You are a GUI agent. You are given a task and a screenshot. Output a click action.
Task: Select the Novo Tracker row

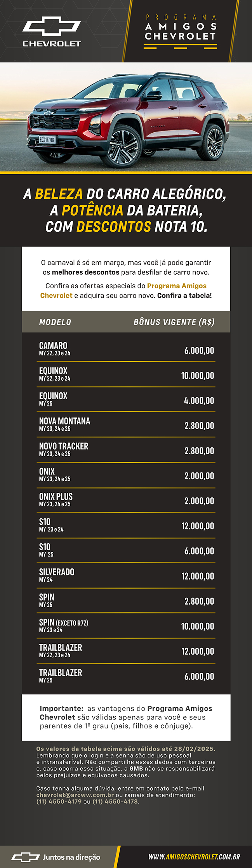(127, 450)
